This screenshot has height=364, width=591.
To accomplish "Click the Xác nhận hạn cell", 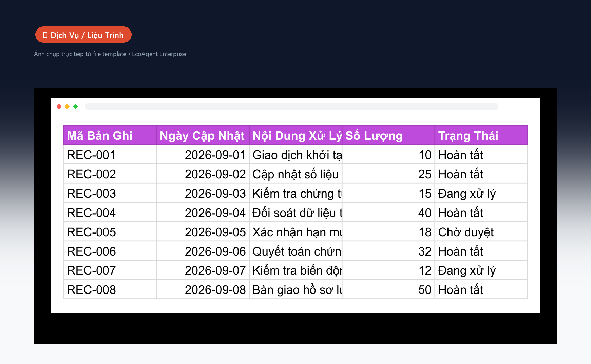I will 295,232.
